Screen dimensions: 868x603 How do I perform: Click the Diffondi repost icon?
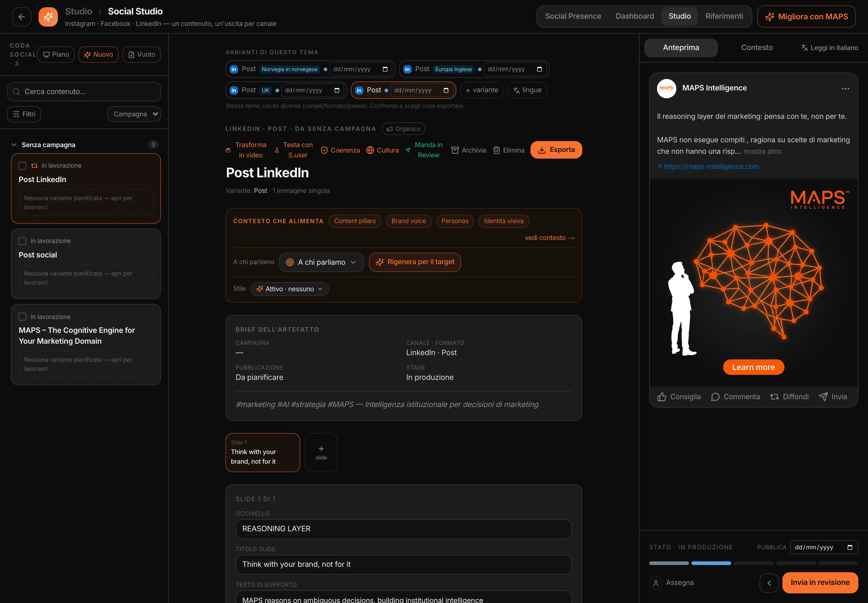coord(774,397)
